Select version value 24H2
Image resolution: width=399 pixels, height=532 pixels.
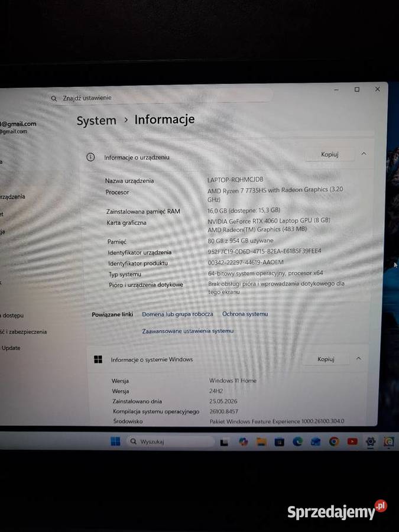pos(216,391)
